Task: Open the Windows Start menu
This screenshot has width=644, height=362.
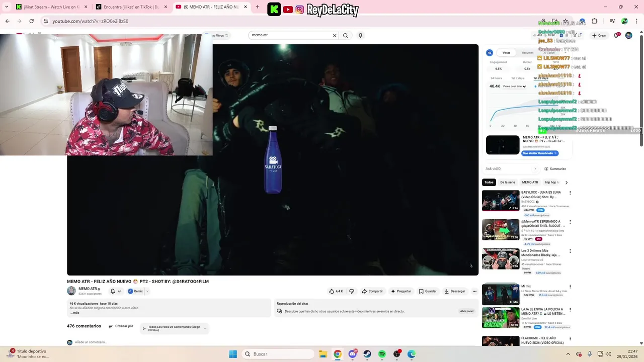Action: click(233, 354)
